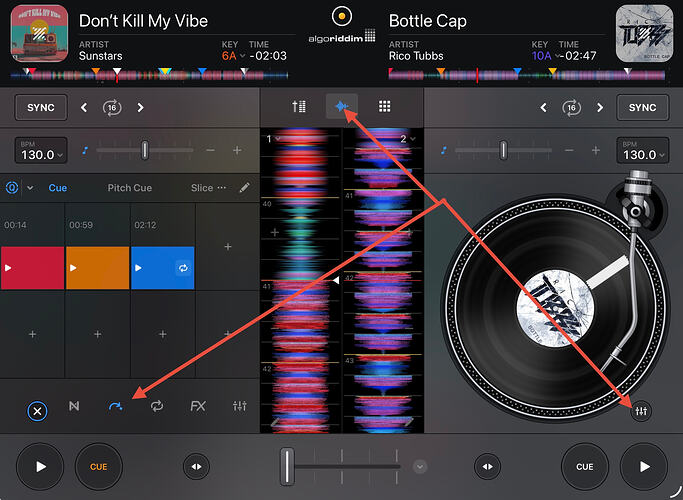
Task: Click the crossfader handle
Action: point(287,466)
